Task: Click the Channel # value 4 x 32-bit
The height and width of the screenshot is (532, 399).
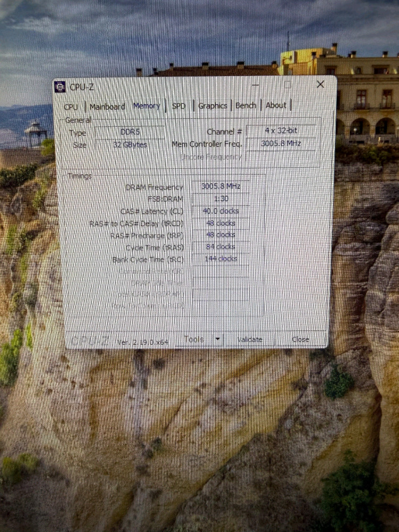Action: coord(281,130)
